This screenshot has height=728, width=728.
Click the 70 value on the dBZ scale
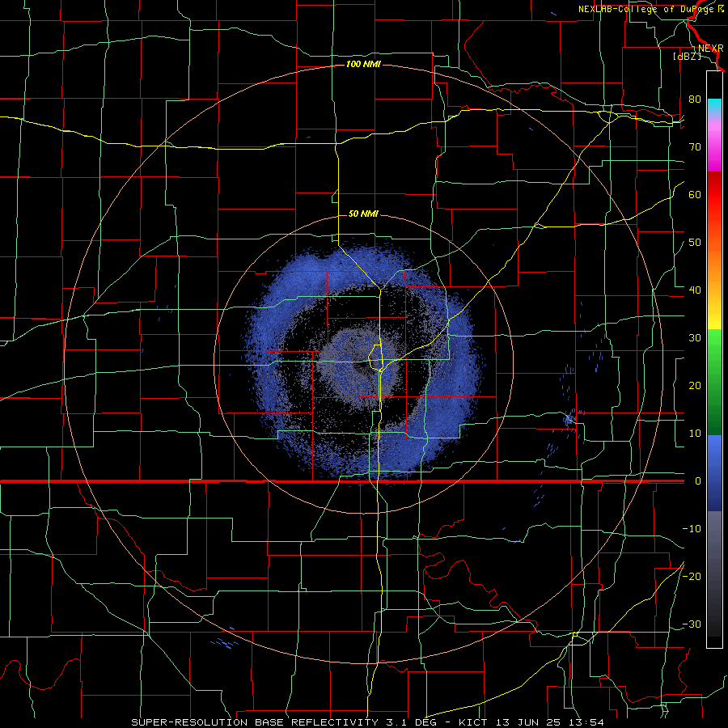[x=695, y=146]
